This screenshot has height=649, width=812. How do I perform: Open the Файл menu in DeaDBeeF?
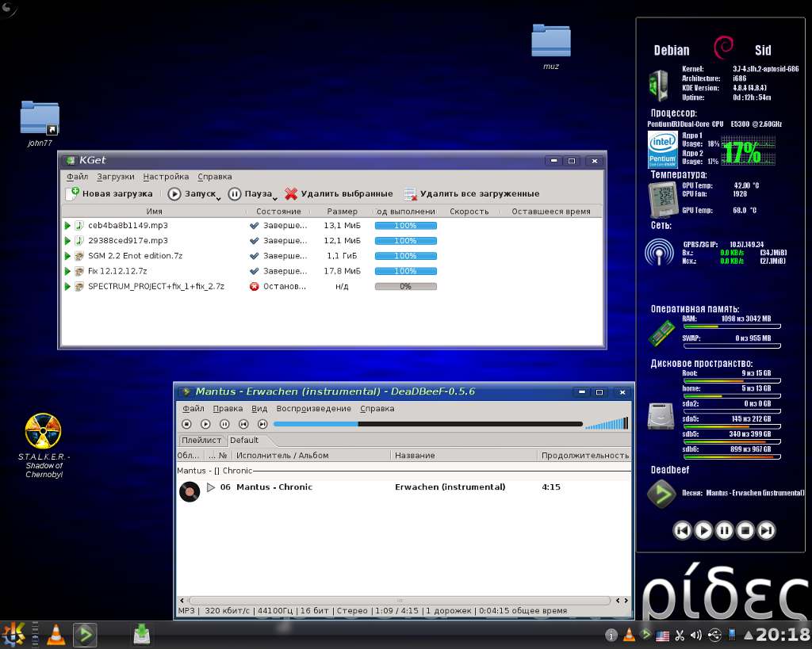click(193, 408)
